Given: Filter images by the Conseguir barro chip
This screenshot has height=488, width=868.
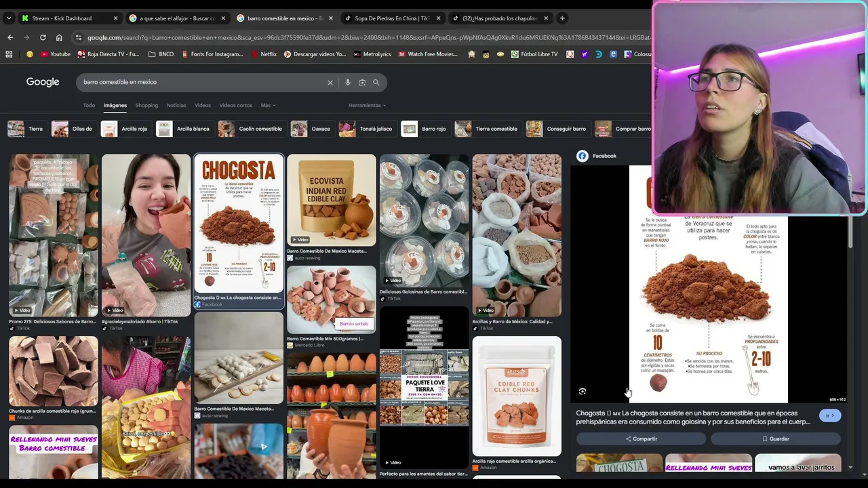Looking at the screenshot, I should (557, 129).
